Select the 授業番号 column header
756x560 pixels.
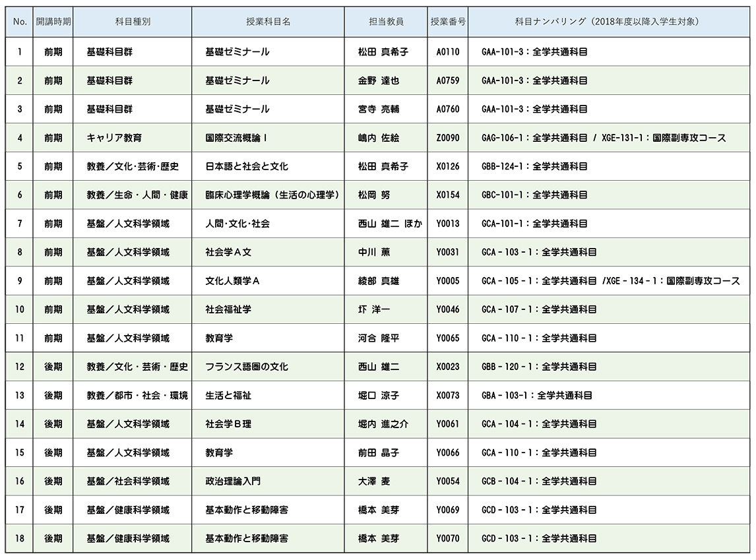tap(448, 22)
